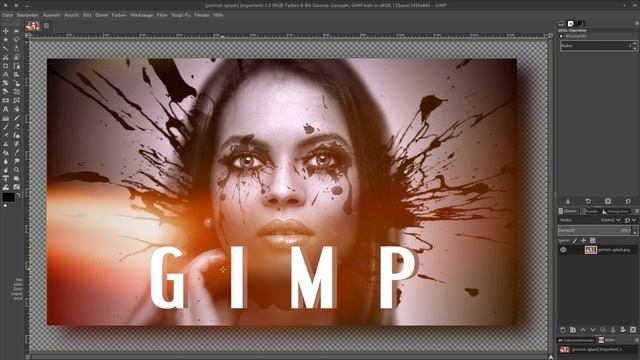This screenshot has width=640, height=360.
Task: Open the Filter menu
Action: (x=162, y=15)
